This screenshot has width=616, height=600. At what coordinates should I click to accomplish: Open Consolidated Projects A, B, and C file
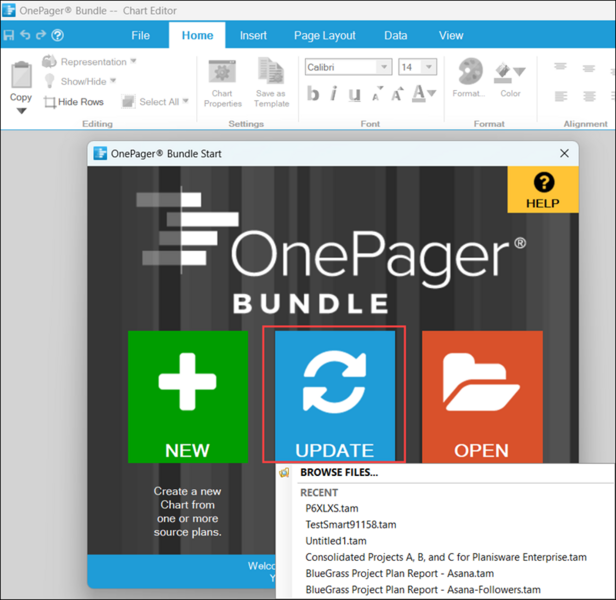point(446,557)
